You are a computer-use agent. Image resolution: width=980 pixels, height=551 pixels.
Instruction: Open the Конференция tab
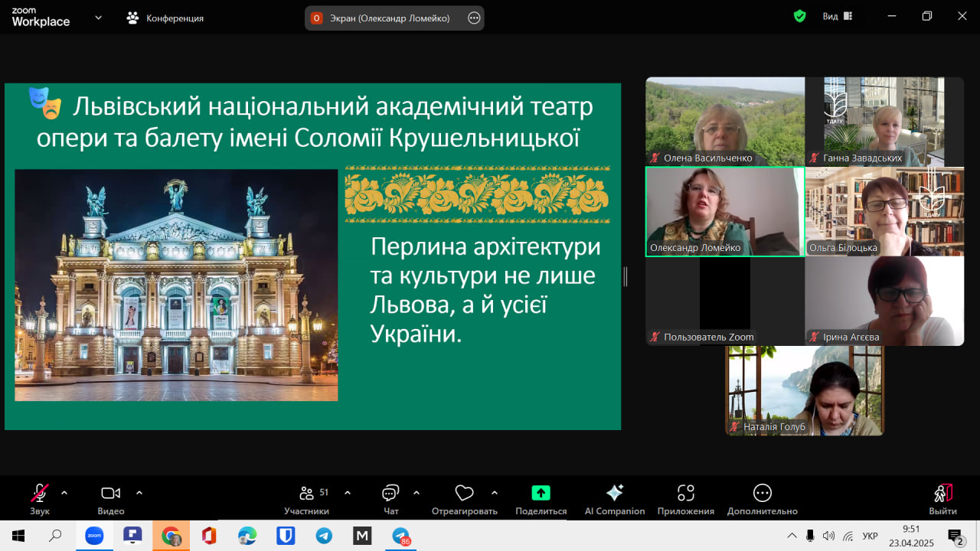click(x=166, y=18)
